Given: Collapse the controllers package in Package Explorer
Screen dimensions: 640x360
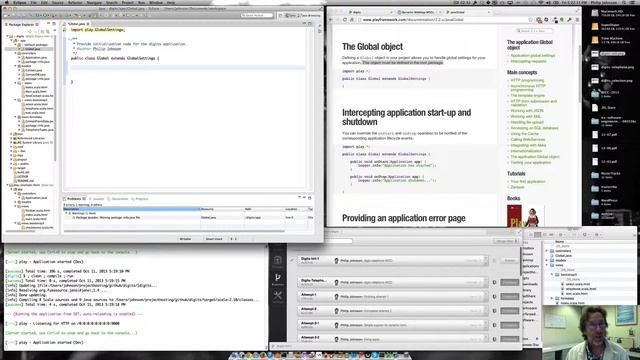Looking at the screenshot, I should (16, 53).
